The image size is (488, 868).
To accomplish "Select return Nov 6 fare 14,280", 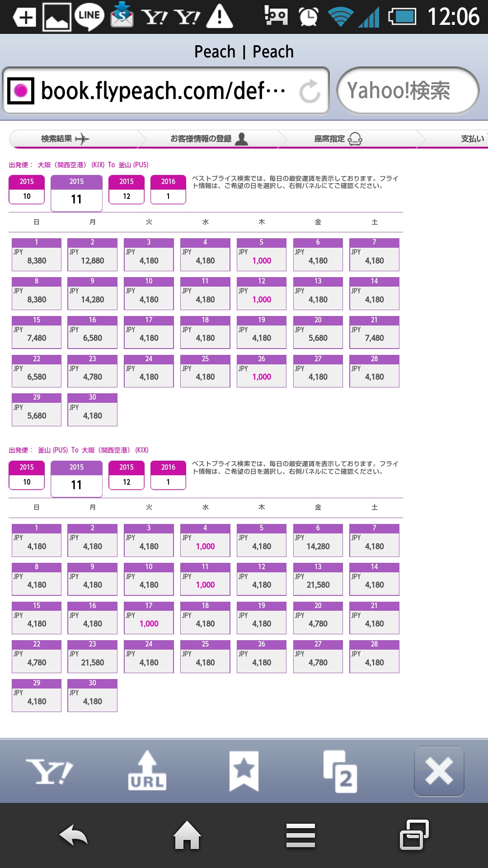I will [318, 540].
